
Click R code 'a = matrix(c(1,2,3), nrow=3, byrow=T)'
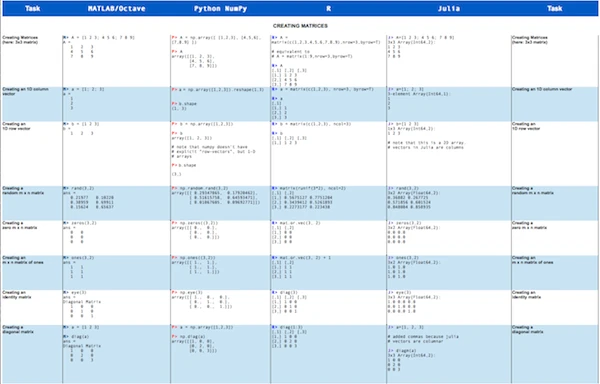coord(326,89)
